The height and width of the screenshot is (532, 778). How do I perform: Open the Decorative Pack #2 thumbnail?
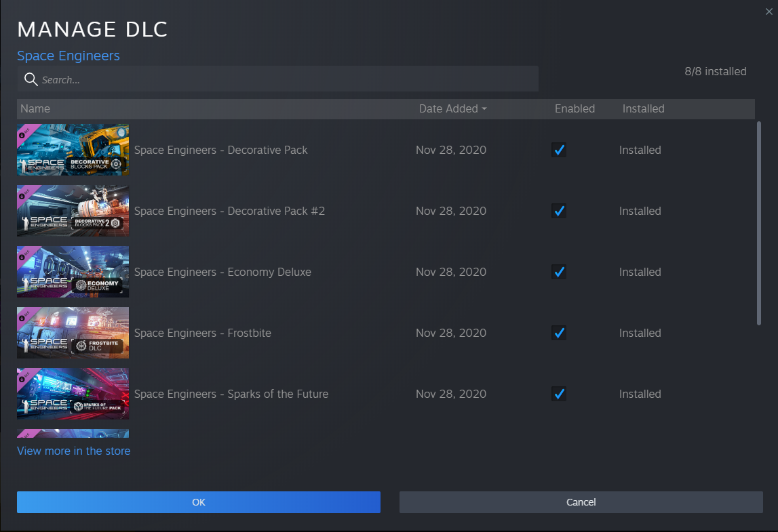point(73,211)
